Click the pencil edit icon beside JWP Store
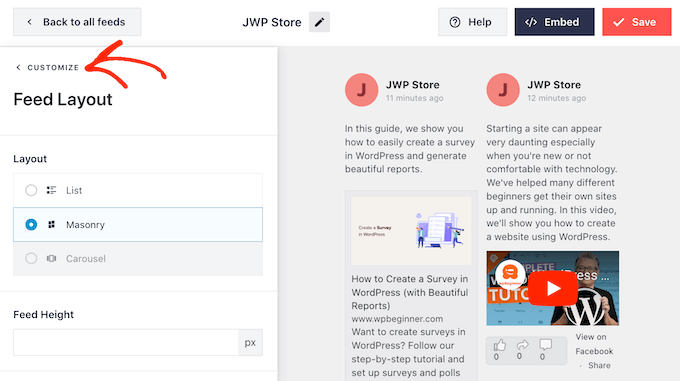This screenshot has width=680, height=381. [x=319, y=22]
